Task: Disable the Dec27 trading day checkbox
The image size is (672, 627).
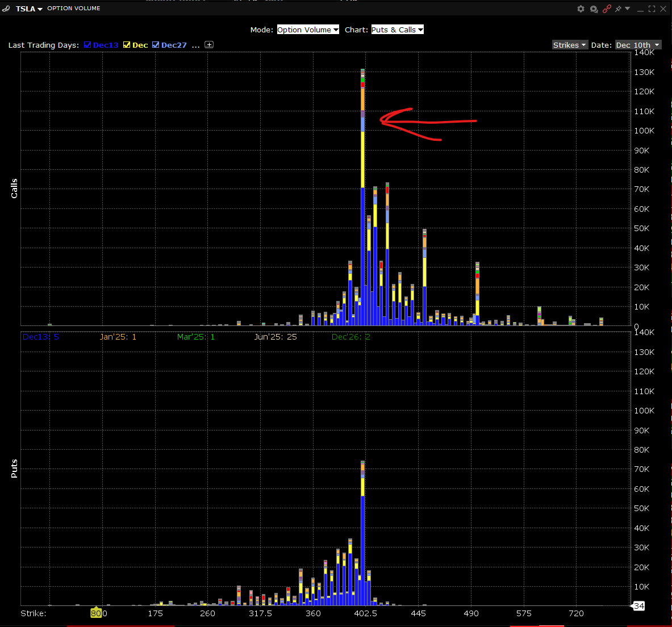Action: tap(156, 45)
